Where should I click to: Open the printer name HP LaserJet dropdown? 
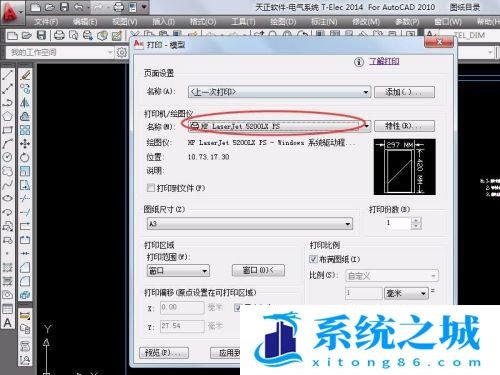(279, 126)
